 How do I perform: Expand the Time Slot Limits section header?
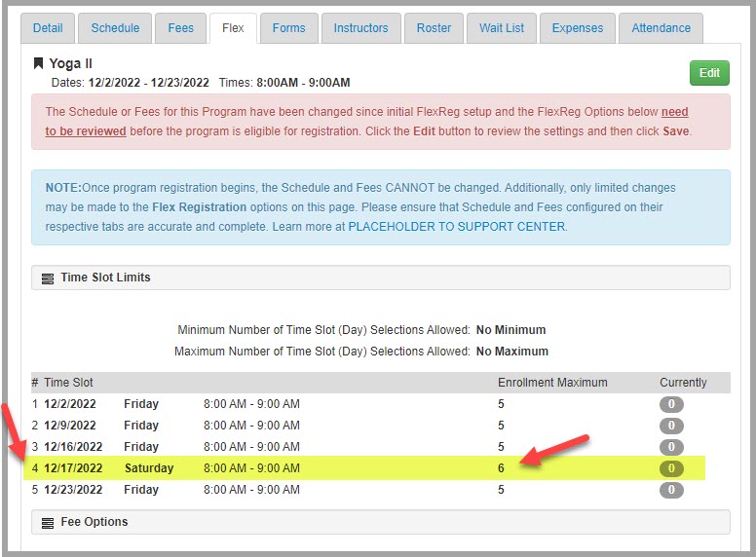(380, 278)
